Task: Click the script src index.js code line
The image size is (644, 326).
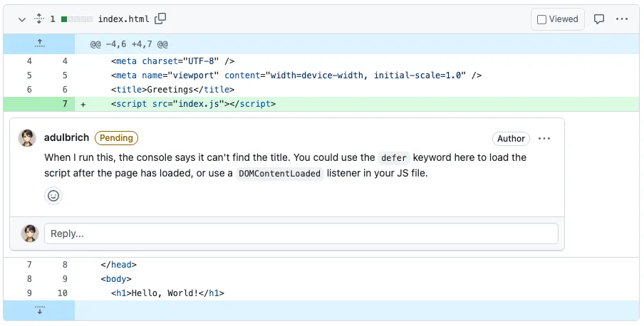Action: tap(194, 104)
